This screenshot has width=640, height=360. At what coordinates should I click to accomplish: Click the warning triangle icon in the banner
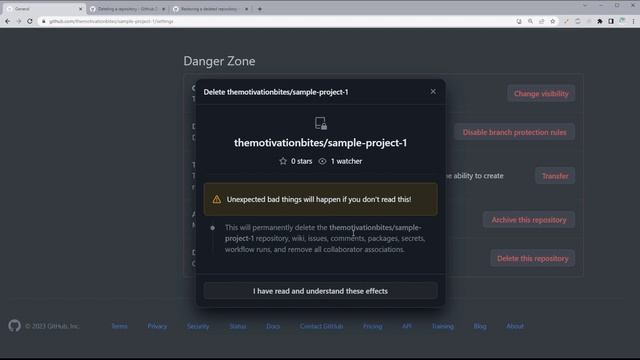coord(217,199)
